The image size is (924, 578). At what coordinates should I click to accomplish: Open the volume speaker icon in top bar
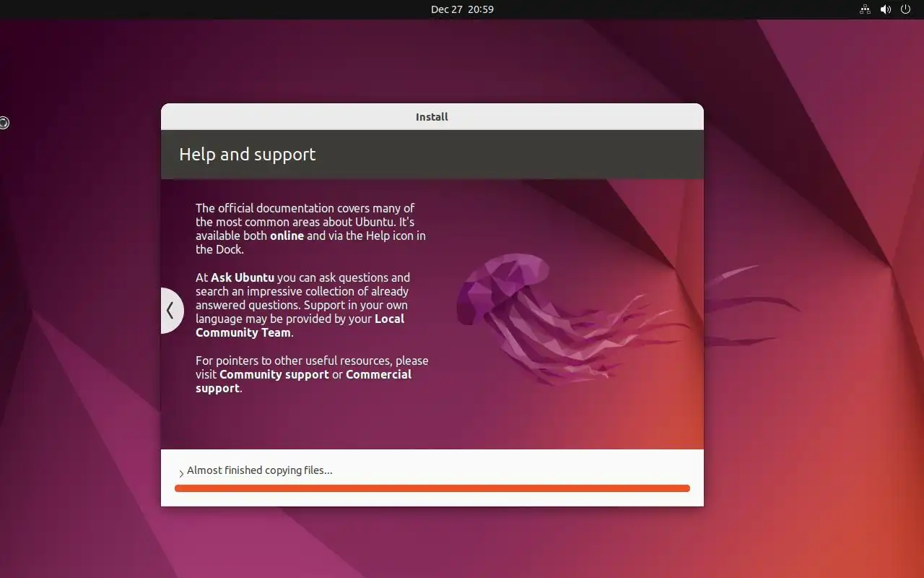[886, 9]
